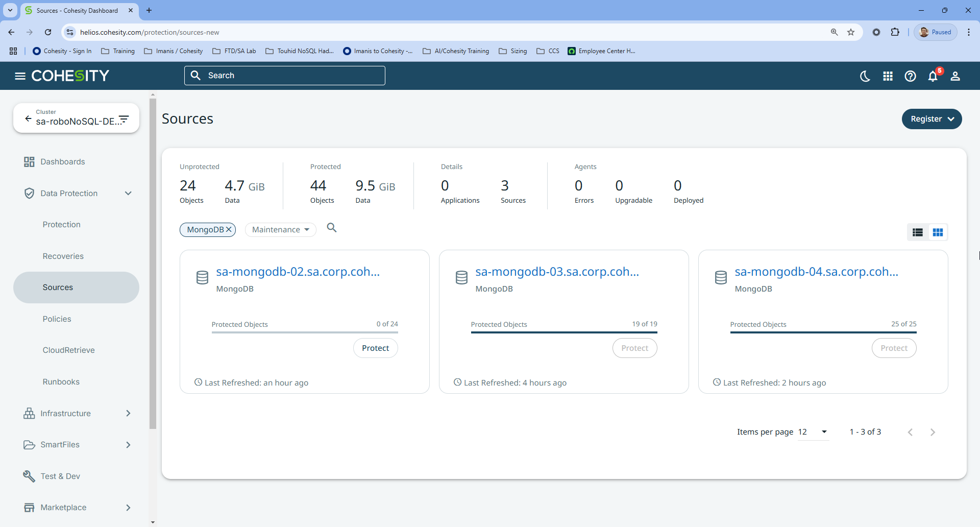This screenshot has height=527, width=980.
Task: Collapse the Data Protection section
Action: pyautogui.click(x=128, y=194)
